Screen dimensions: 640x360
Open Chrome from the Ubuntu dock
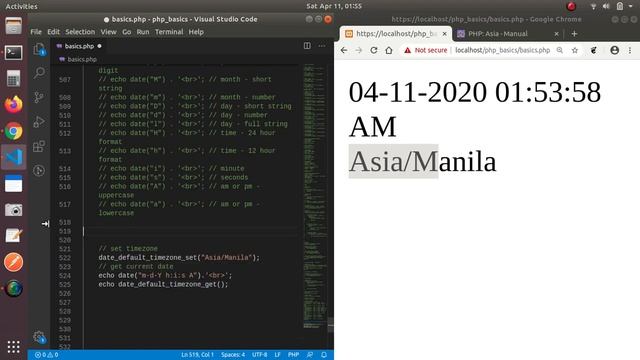pyautogui.click(x=13, y=131)
